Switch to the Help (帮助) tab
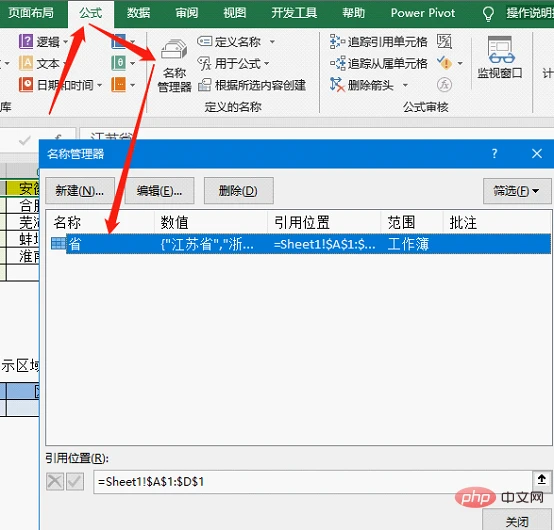The image size is (554, 530). click(x=353, y=13)
